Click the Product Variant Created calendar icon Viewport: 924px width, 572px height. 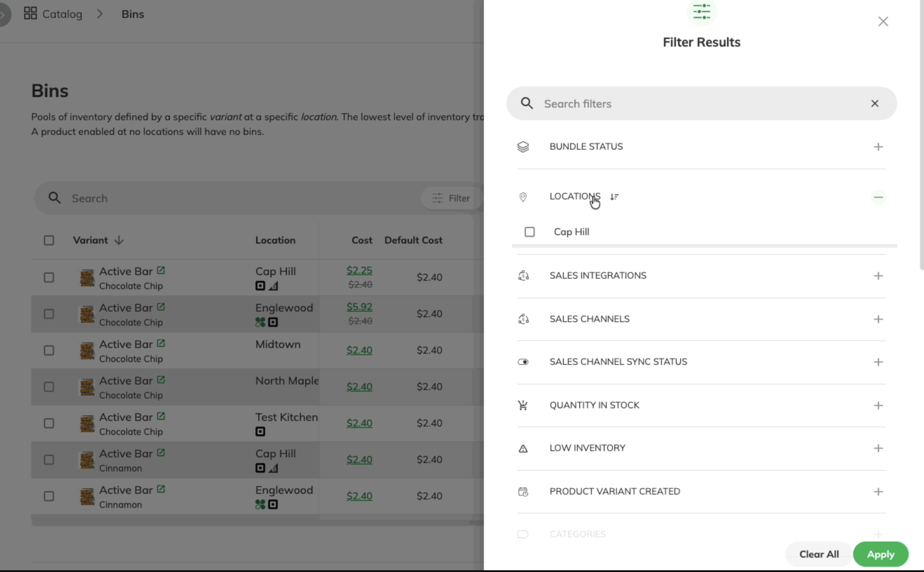[x=523, y=492]
